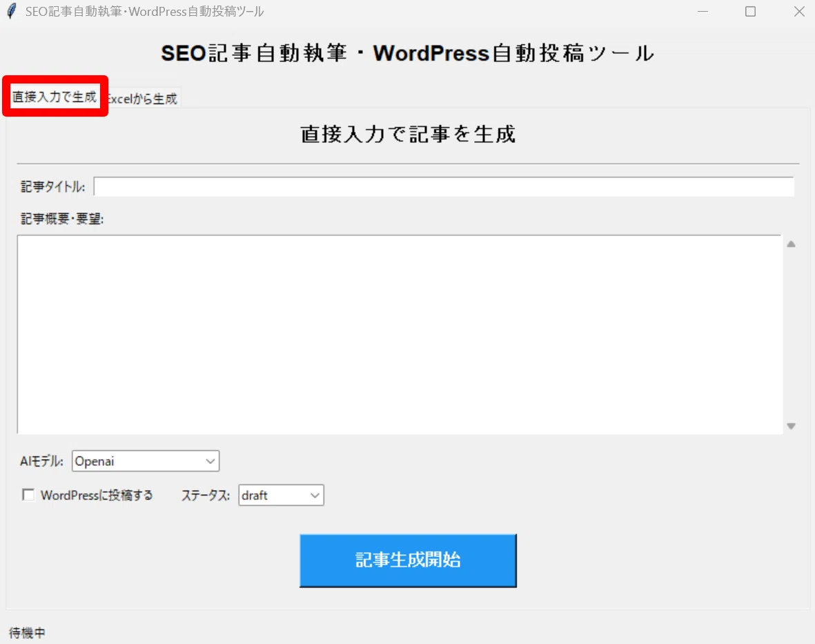
Task: Switch to the 直接入力で生成 tab
Action: pyautogui.click(x=55, y=97)
